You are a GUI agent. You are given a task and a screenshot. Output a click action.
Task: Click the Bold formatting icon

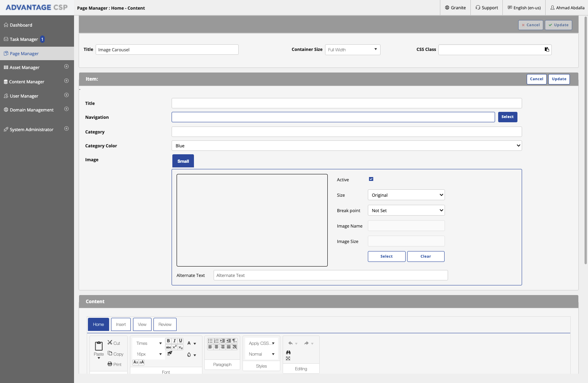(x=168, y=341)
